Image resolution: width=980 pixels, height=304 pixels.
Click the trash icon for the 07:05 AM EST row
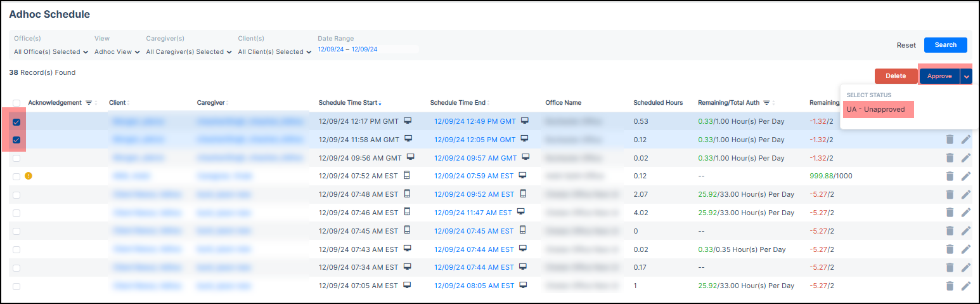coord(949,286)
